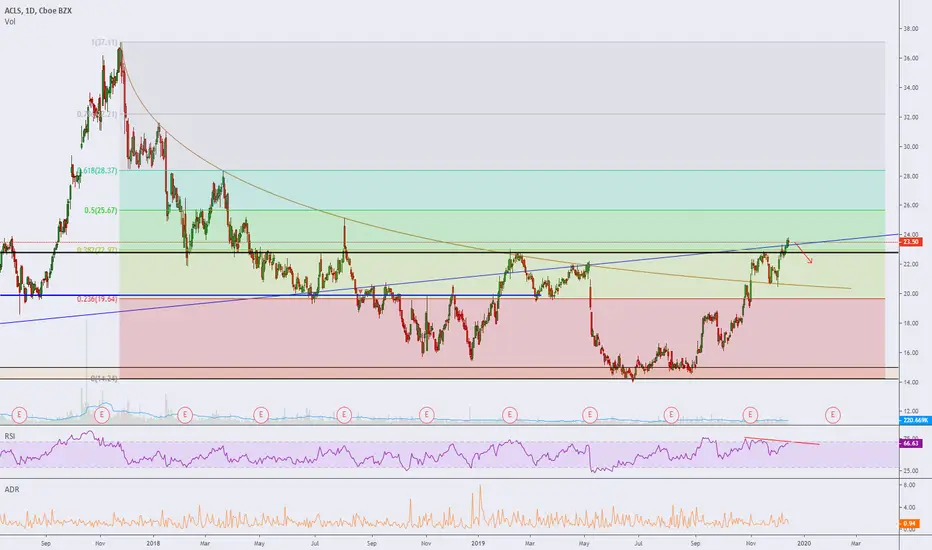The image size is (932, 550).
Task: Click the purple 66.63 RSI value tag
Action: tap(911, 444)
